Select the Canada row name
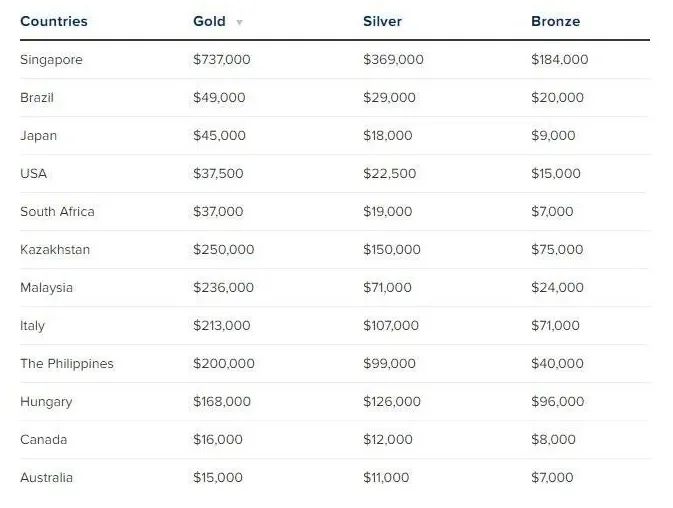Screen dimensions: 673x508 tap(43, 439)
